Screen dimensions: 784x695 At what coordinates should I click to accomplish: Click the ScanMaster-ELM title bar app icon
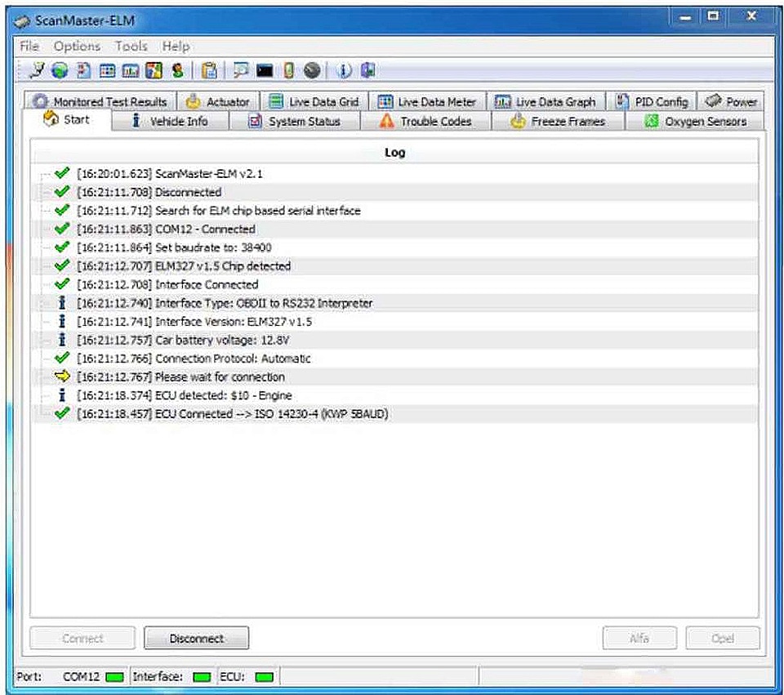click(x=22, y=21)
